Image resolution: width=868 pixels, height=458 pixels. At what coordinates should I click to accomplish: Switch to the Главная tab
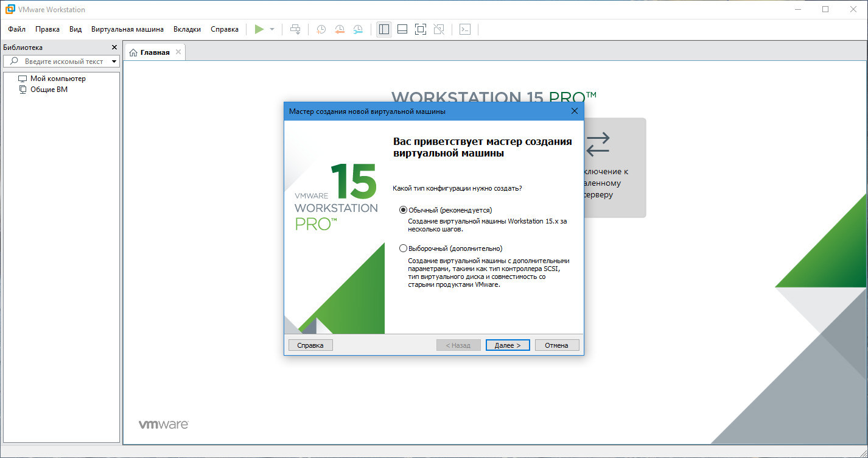(155, 52)
